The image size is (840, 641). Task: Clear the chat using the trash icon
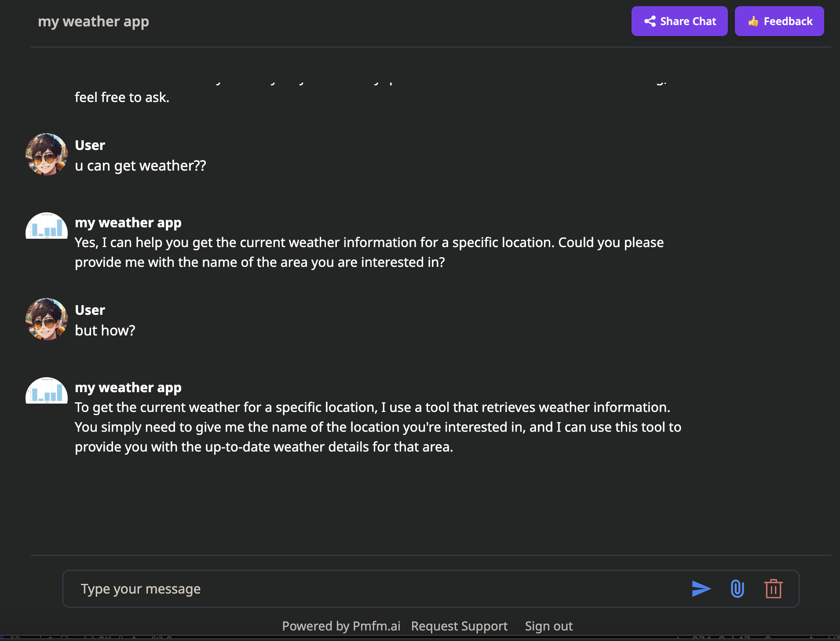pyautogui.click(x=773, y=588)
